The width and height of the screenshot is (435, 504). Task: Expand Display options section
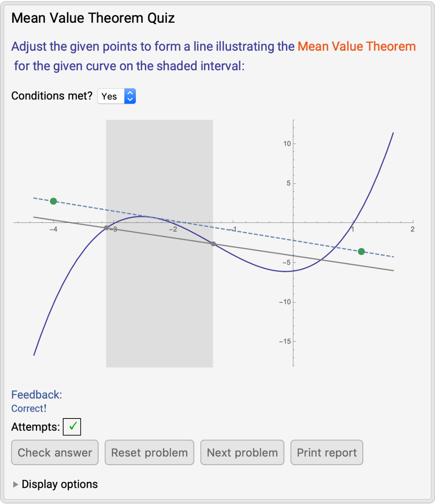[x=59, y=484]
